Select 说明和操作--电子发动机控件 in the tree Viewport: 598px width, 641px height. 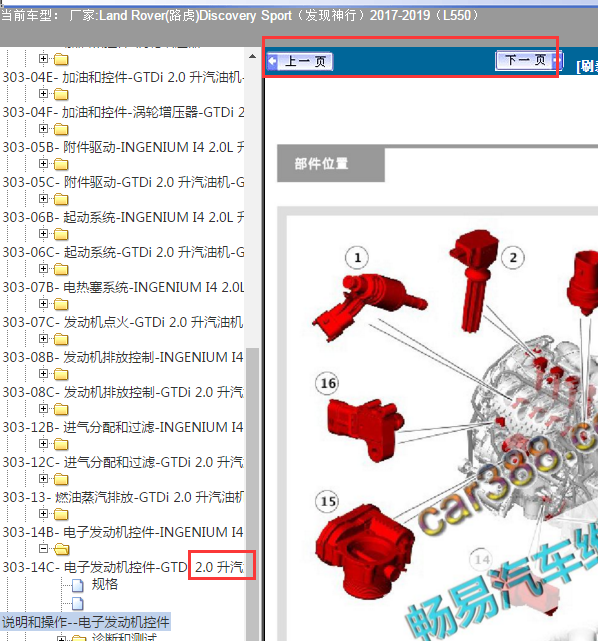point(85,622)
